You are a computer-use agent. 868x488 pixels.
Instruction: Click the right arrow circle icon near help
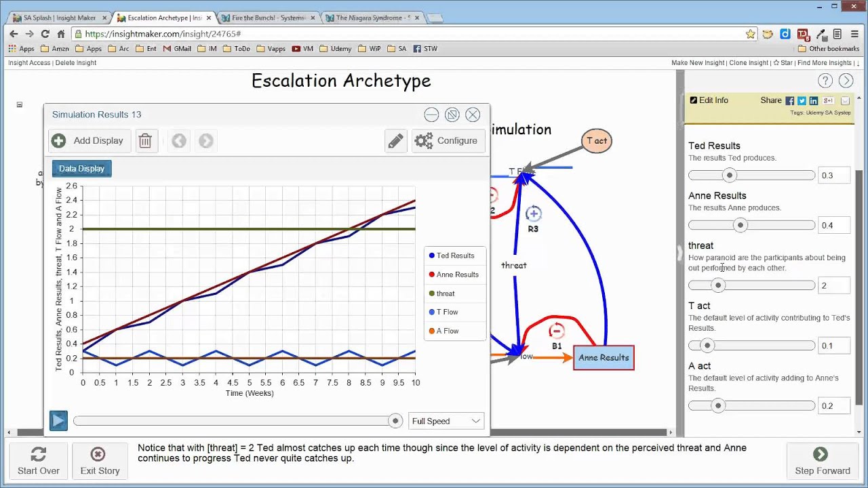846,81
